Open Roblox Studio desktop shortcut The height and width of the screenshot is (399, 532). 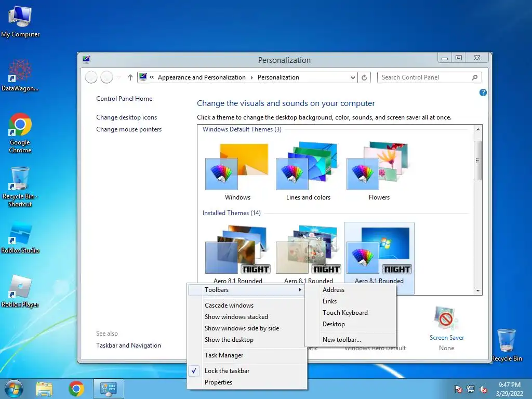click(x=20, y=237)
